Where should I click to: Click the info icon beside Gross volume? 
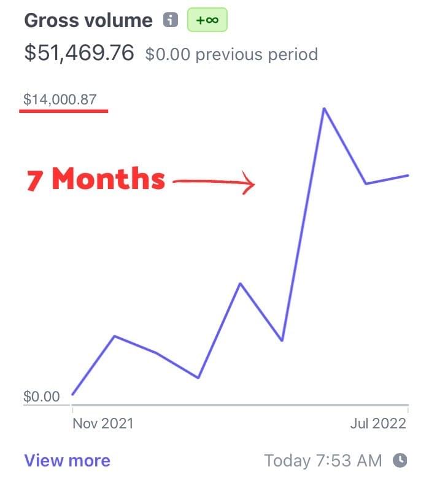click(x=170, y=20)
